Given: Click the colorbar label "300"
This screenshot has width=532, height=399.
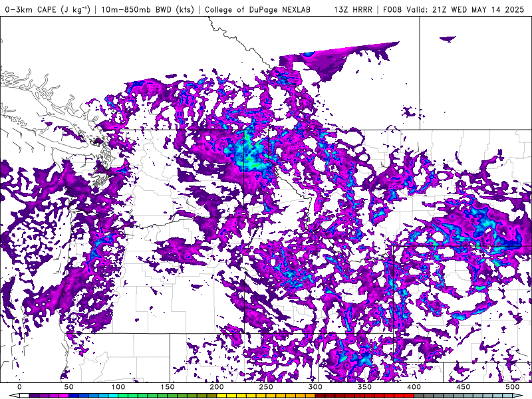Looking at the screenshot, I should [x=315, y=387].
